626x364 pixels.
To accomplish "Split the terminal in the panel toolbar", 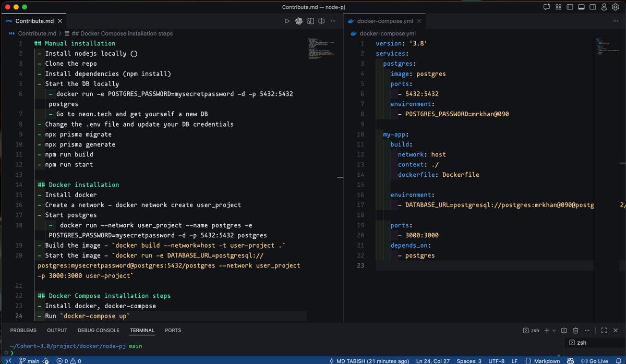I will click(x=564, y=330).
